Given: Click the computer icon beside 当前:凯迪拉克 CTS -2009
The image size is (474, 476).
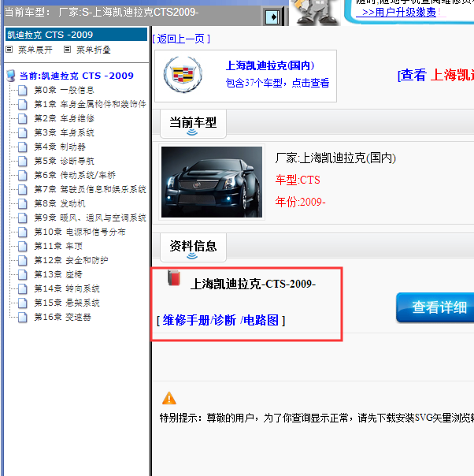Looking at the screenshot, I should click(x=11, y=76).
